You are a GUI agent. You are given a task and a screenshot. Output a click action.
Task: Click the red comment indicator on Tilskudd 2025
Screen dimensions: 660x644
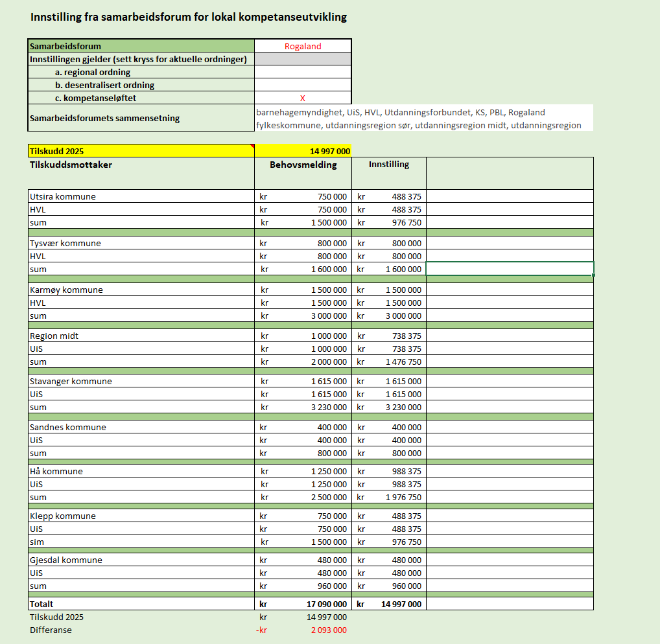coord(252,146)
